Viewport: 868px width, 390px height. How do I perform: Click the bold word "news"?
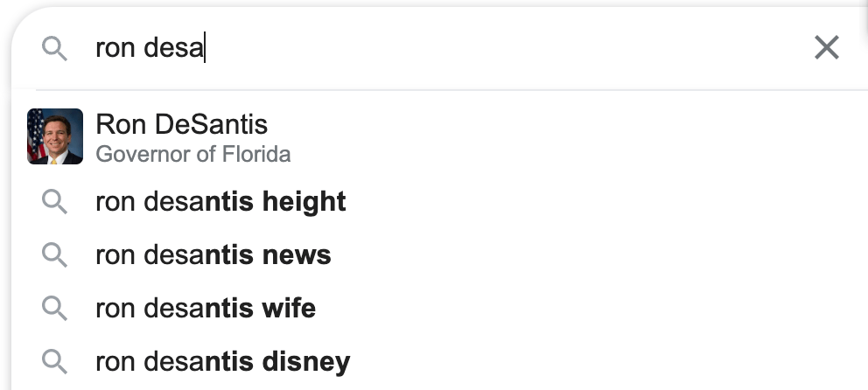(297, 254)
